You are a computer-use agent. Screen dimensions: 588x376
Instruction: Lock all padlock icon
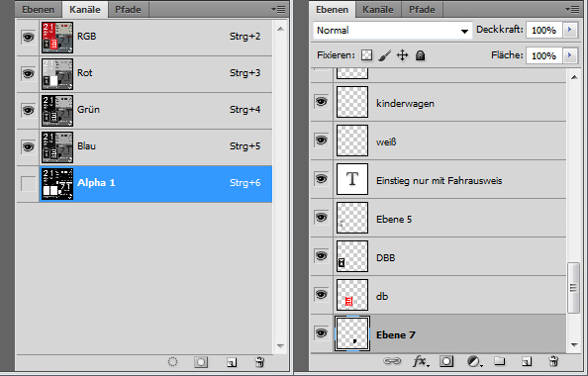pyautogui.click(x=420, y=55)
